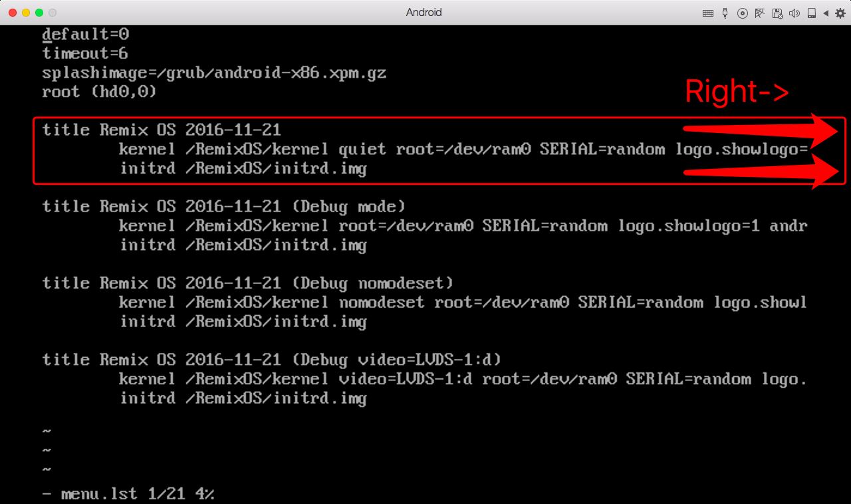This screenshot has height=504, width=851.
Task: Click the "default=0" line
Action: click(x=86, y=34)
